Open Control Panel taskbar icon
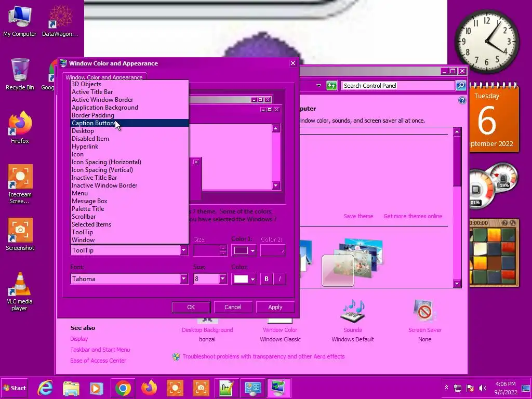532x399 pixels. (253, 388)
